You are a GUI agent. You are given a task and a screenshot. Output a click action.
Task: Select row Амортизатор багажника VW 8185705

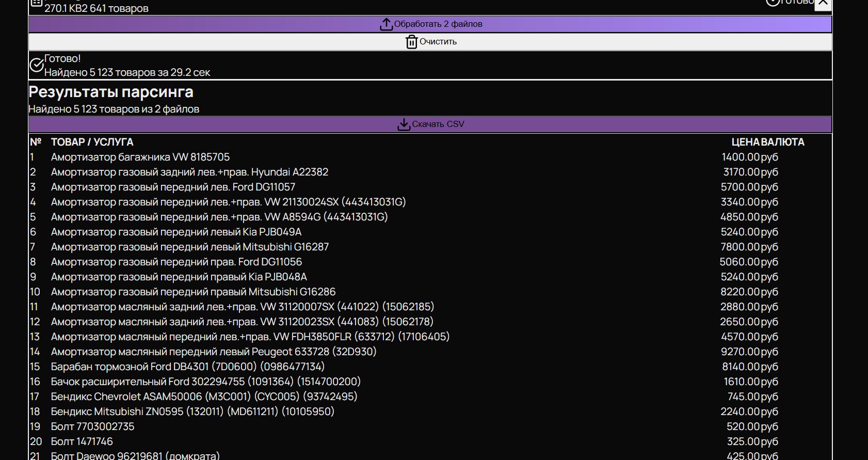(x=430, y=157)
